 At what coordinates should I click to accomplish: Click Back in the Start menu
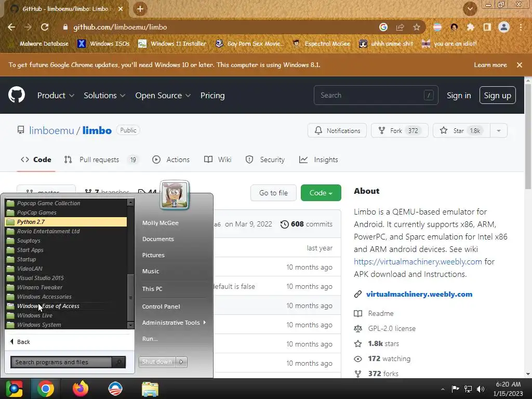20,342
